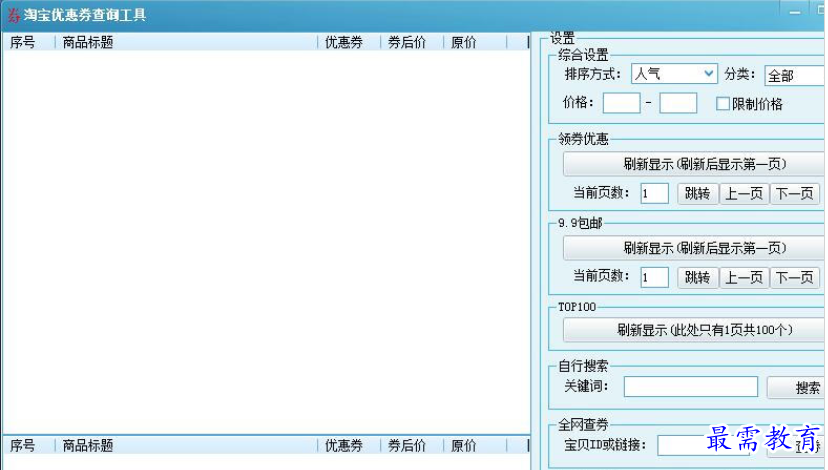
Task: Click 优惠券 column header in top list
Action: 349,42
